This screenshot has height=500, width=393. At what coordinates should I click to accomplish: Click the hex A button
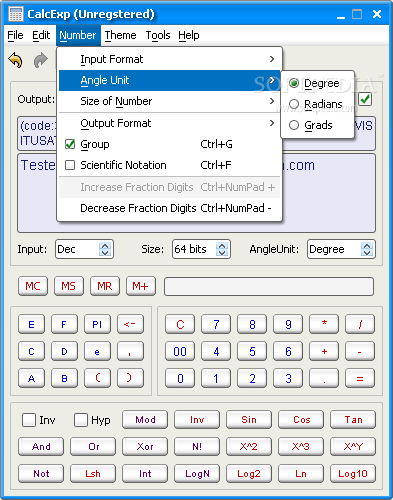(31, 378)
